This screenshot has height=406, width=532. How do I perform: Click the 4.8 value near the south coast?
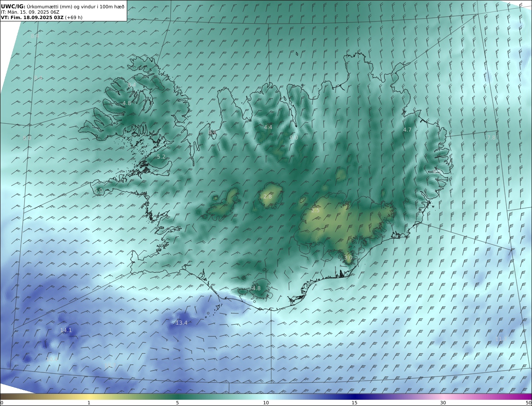click(256, 288)
